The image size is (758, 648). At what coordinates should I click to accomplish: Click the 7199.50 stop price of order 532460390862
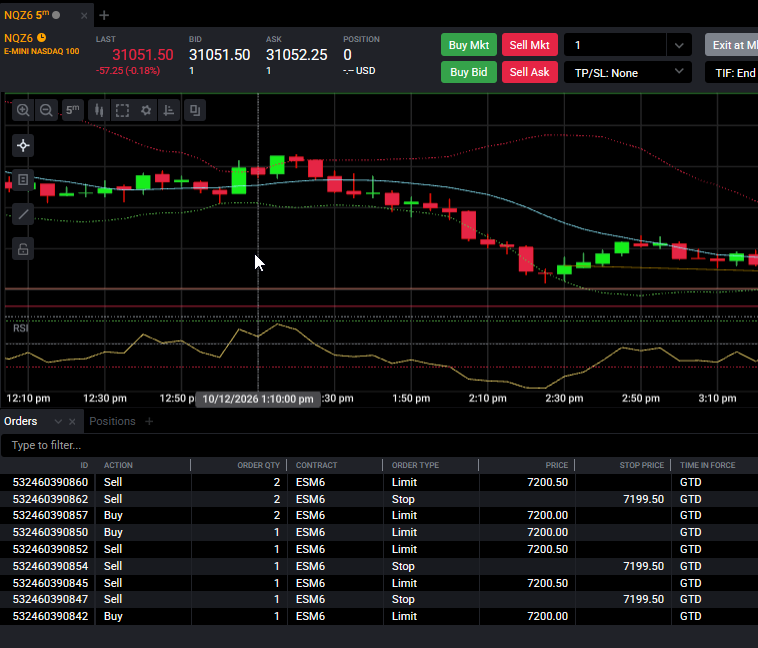pos(643,499)
